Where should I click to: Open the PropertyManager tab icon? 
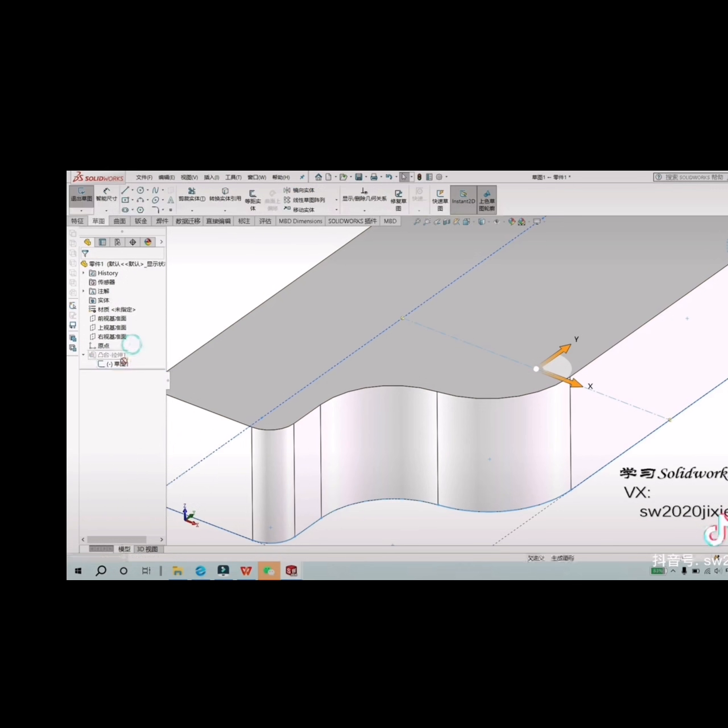click(x=102, y=242)
